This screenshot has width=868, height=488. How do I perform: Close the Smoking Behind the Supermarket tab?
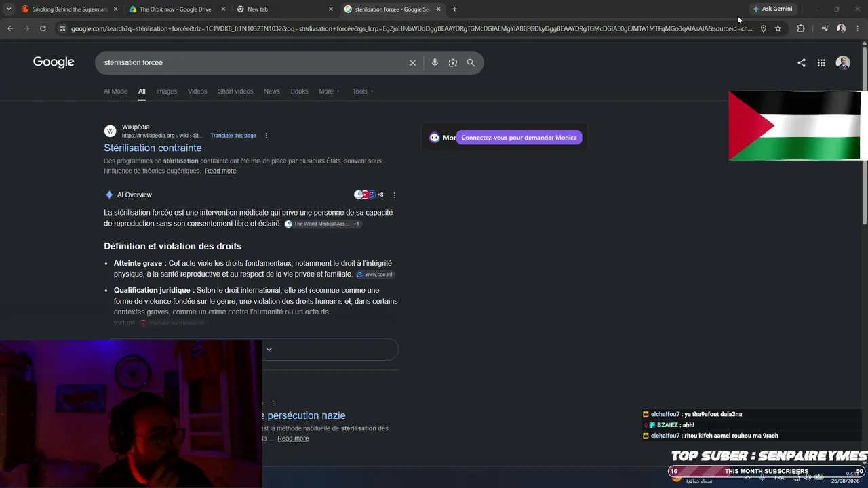pyautogui.click(x=115, y=9)
